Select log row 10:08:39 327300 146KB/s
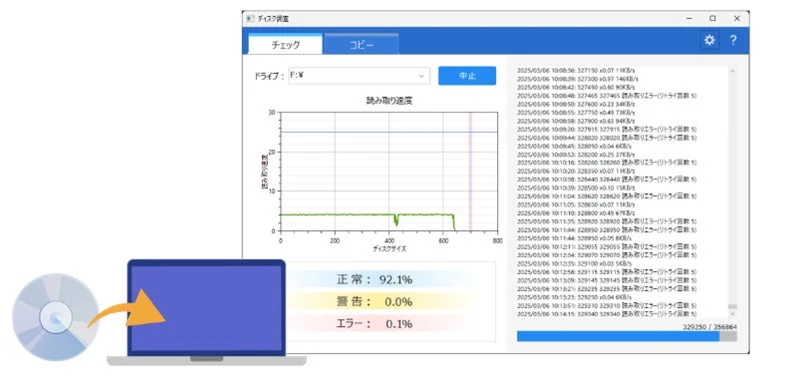Viewport: 788px width, 376px height. tap(578, 78)
